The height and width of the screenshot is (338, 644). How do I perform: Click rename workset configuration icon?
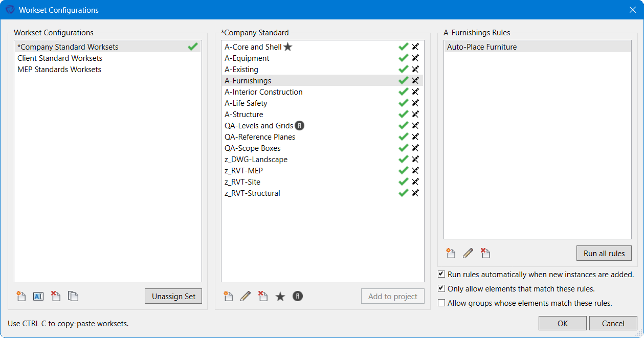(x=38, y=296)
